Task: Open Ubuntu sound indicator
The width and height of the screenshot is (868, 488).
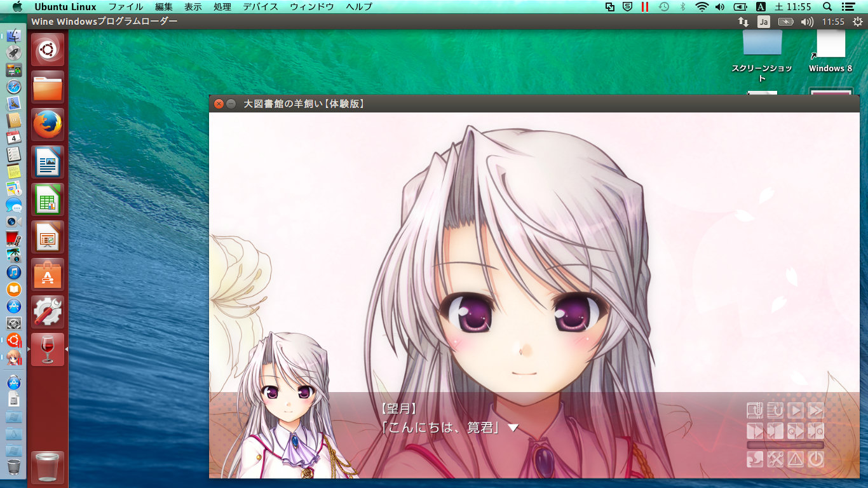Action: [x=807, y=22]
